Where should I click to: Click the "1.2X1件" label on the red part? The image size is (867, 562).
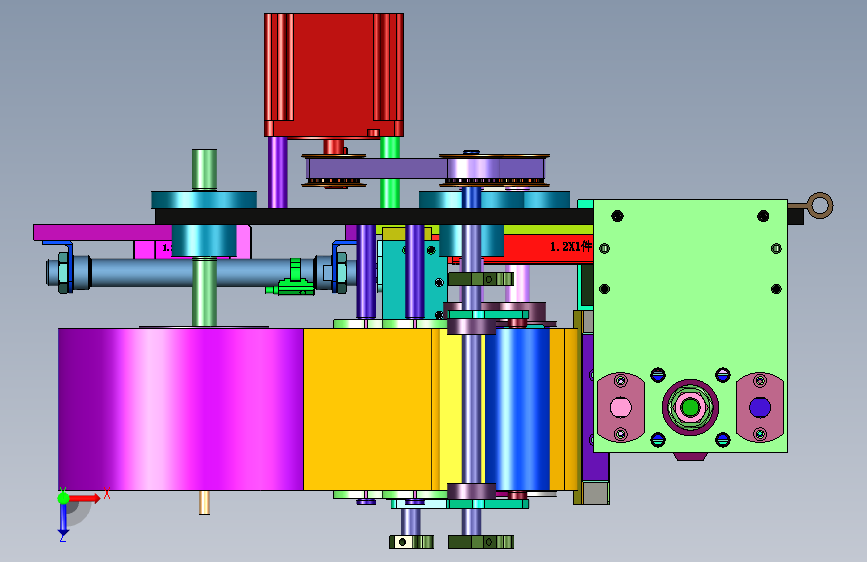coord(571,246)
